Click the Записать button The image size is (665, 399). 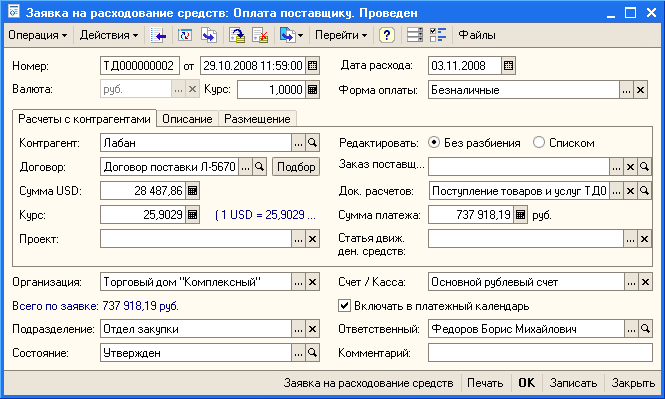573,383
